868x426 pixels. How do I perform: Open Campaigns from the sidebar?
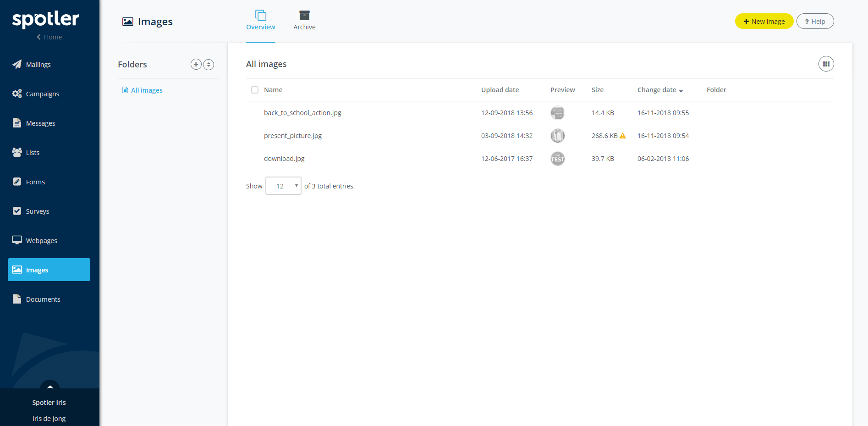coord(42,94)
